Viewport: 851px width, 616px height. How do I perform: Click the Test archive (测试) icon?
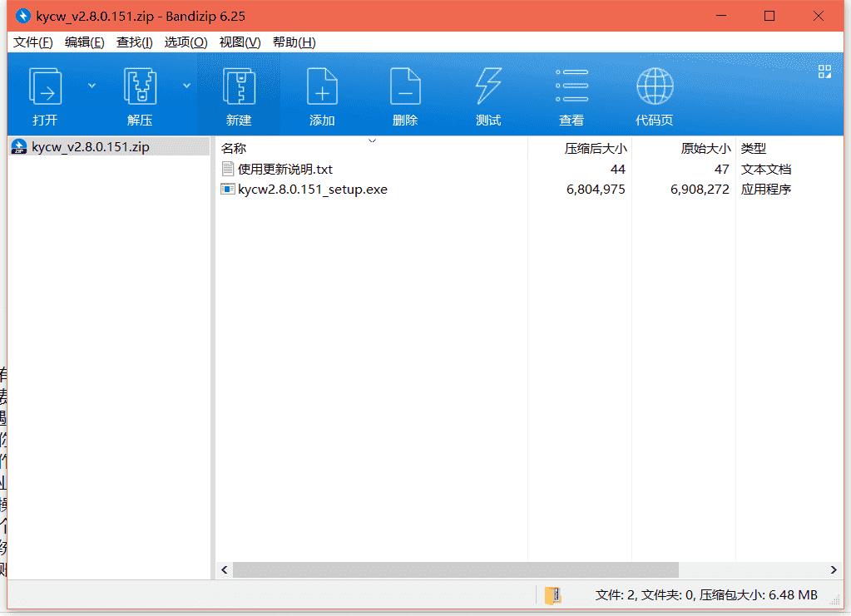488,86
